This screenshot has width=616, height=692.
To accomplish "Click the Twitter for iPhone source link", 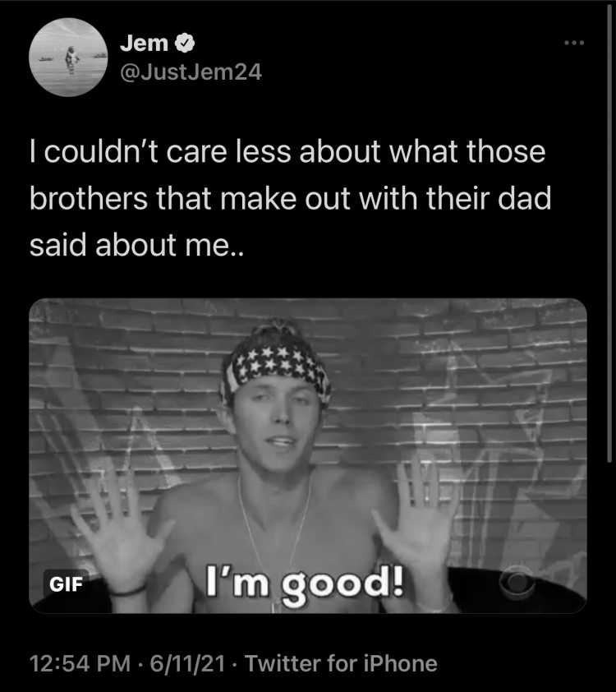I will click(341, 663).
